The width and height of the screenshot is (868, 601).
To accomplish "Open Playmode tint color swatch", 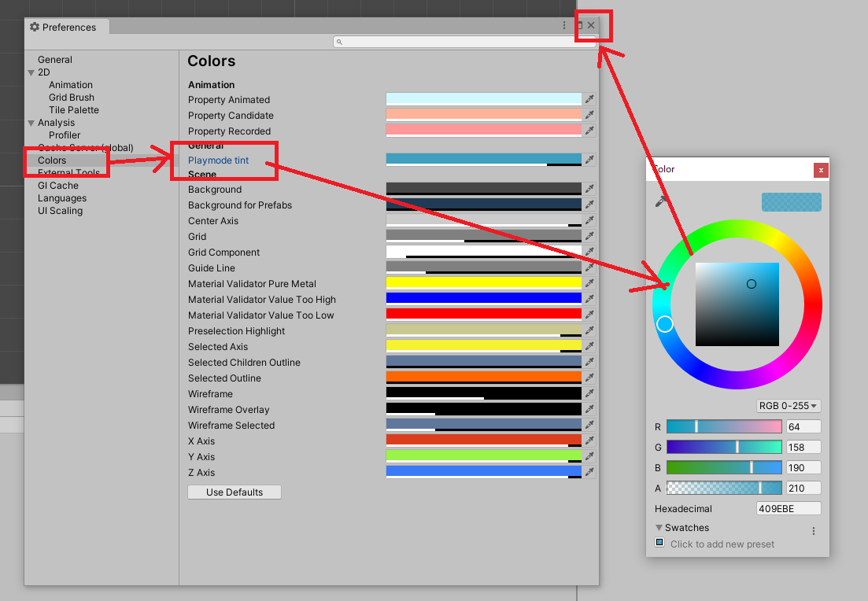I will tap(483, 160).
